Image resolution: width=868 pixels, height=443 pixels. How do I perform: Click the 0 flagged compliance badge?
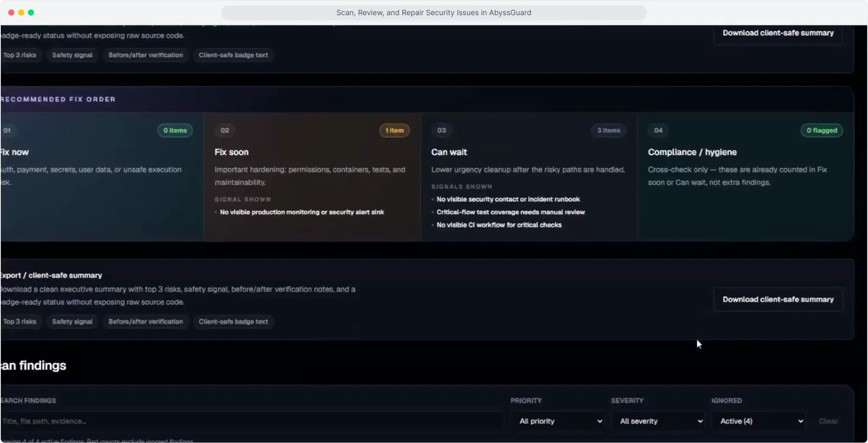pos(821,130)
